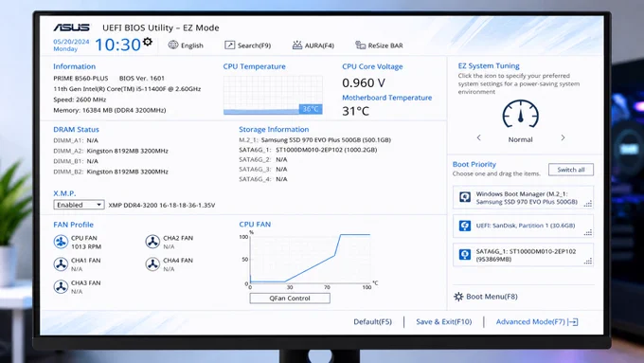The height and width of the screenshot is (363, 644).
Task: Click the SATA6G_1 boot disk icon
Action: pyautogui.click(x=464, y=254)
